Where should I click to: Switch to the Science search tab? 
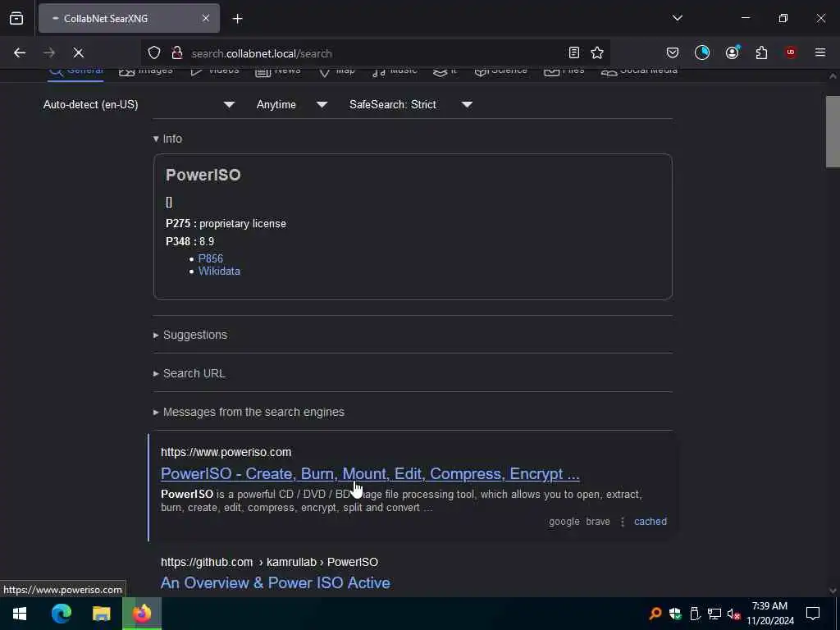501,72
